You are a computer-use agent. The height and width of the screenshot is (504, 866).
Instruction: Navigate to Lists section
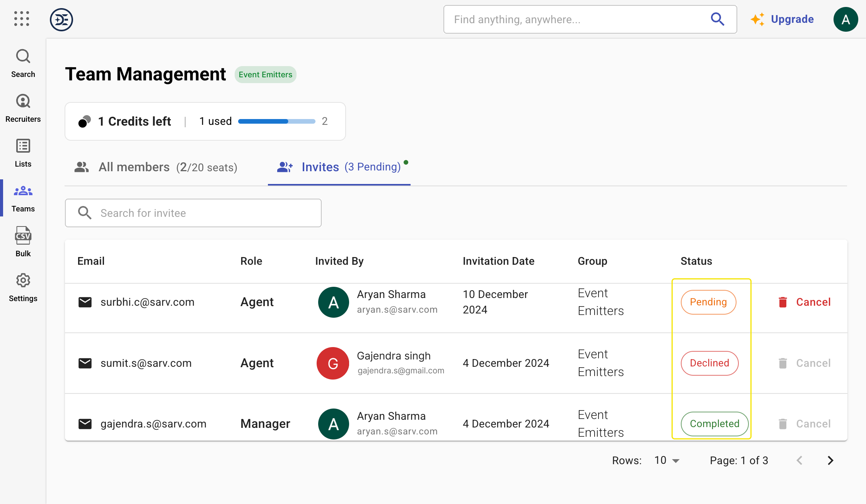(x=22, y=153)
